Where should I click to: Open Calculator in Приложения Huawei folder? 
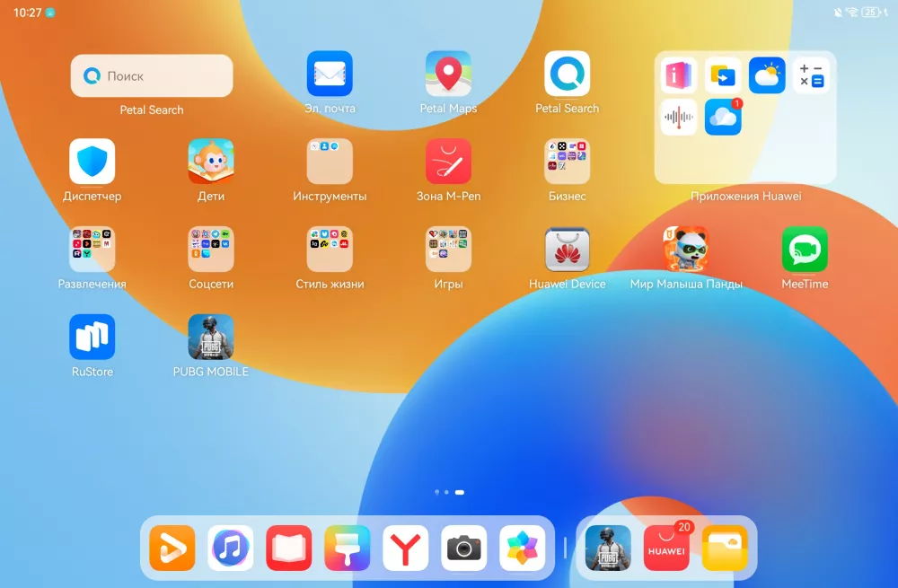[811, 75]
